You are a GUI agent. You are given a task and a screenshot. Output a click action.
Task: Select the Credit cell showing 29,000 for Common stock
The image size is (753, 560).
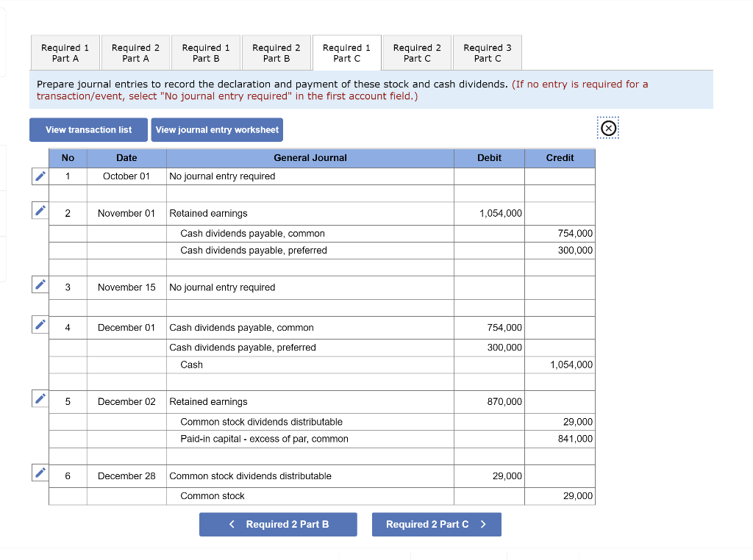click(x=560, y=495)
